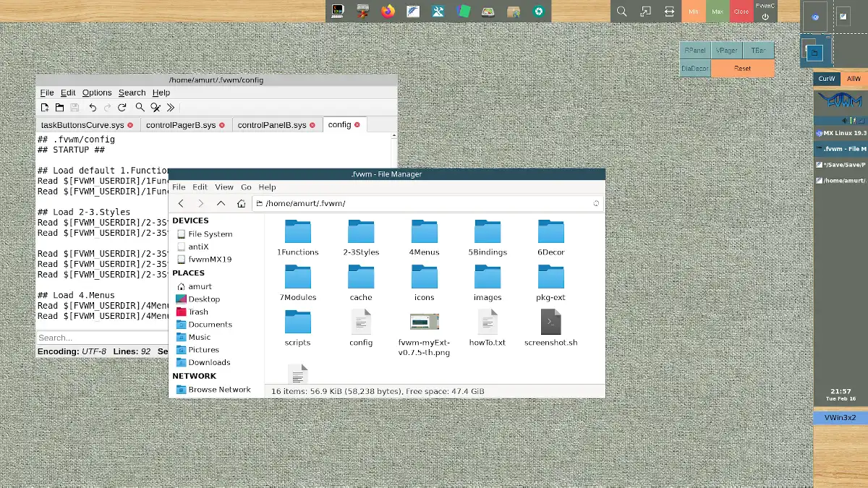Switch window list to AllW
The image size is (868, 488).
coord(854,79)
